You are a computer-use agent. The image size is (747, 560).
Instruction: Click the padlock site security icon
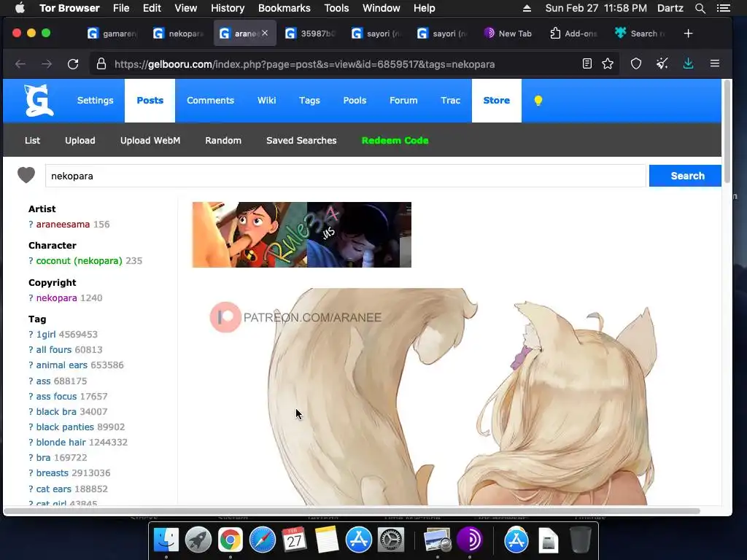[101, 64]
